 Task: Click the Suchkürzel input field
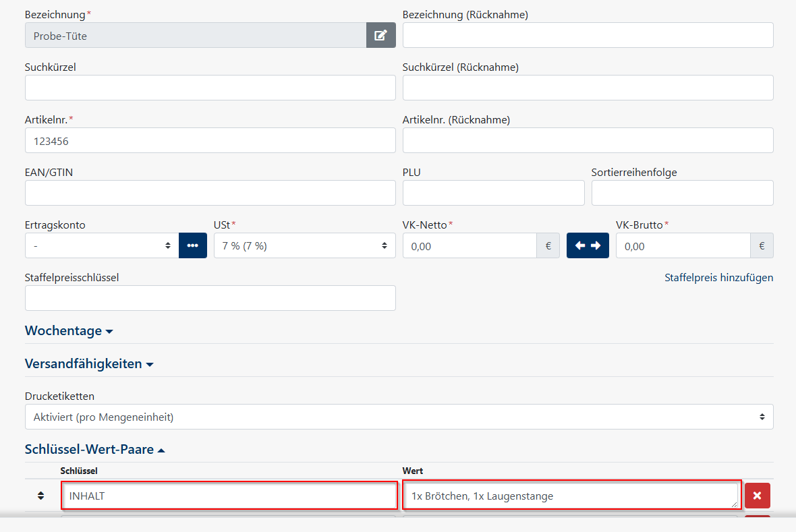[x=210, y=88]
